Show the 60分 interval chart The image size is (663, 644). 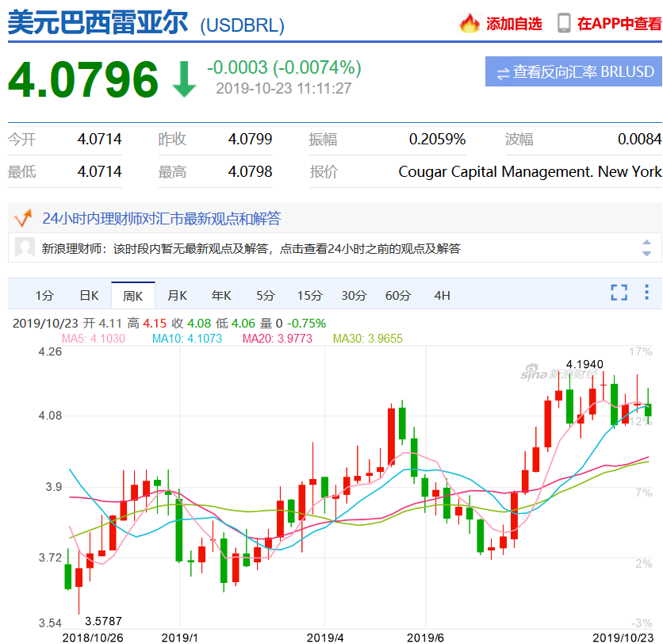pyautogui.click(x=398, y=295)
